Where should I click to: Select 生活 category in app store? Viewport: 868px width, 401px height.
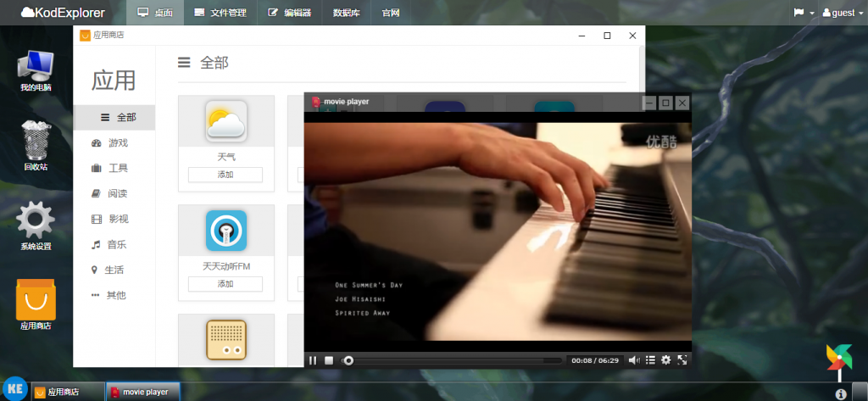114,270
